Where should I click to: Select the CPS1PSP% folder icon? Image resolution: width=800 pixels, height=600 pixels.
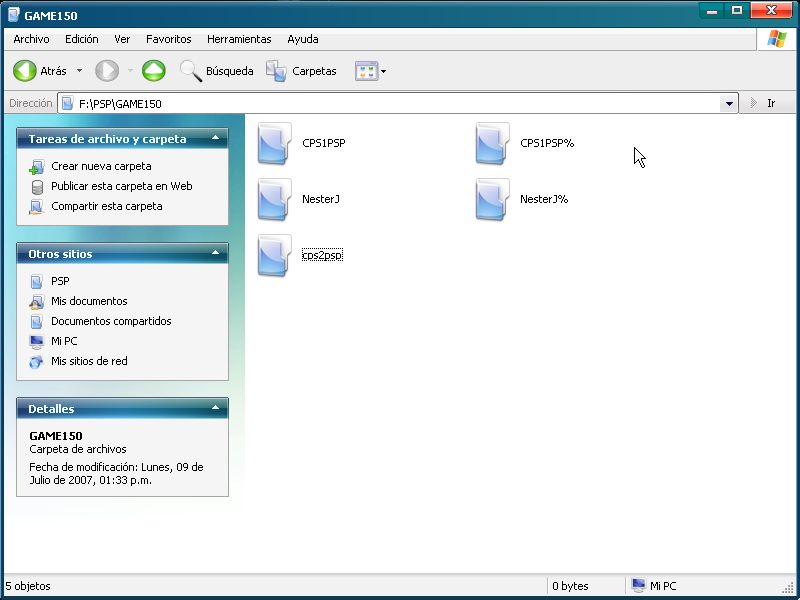coord(492,143)
